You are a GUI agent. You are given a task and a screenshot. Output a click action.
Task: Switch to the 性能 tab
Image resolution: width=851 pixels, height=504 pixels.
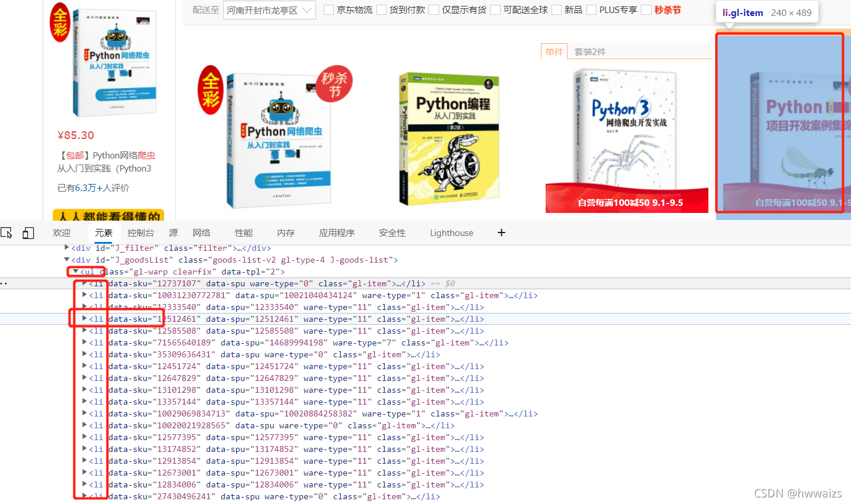(244, 232)
